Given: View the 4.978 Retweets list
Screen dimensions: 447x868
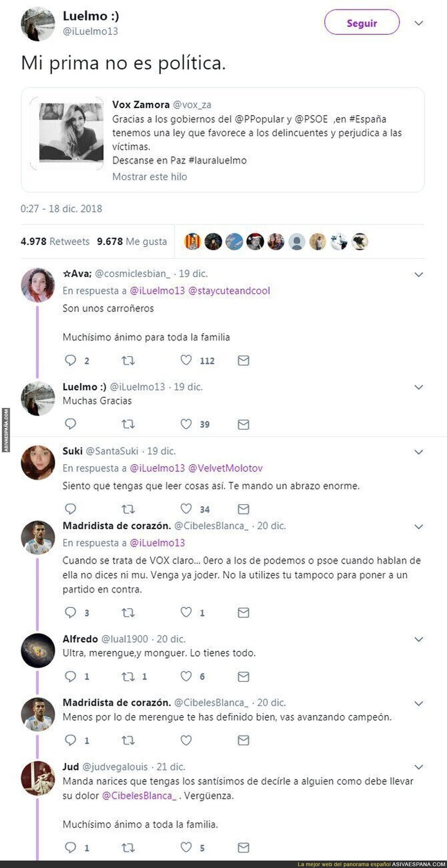Looking at the screenshot, I should [55, 241].
